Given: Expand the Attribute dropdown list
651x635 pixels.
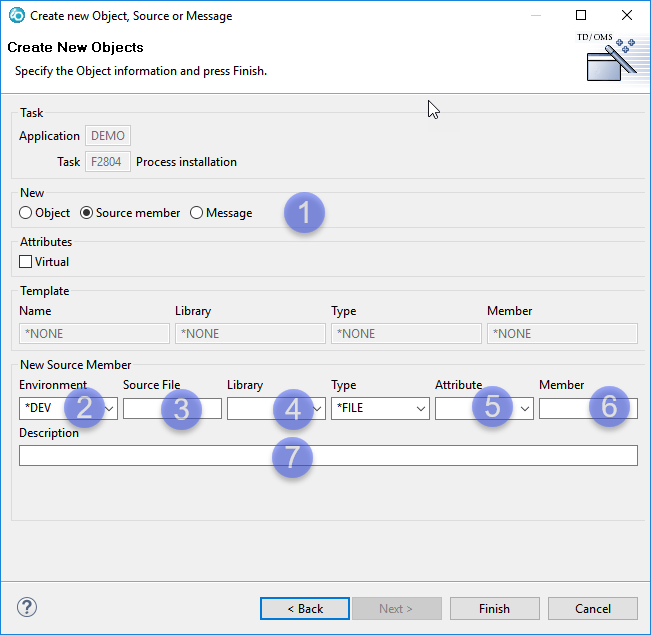Looking at the screenshot, I should tap(524, 408).
